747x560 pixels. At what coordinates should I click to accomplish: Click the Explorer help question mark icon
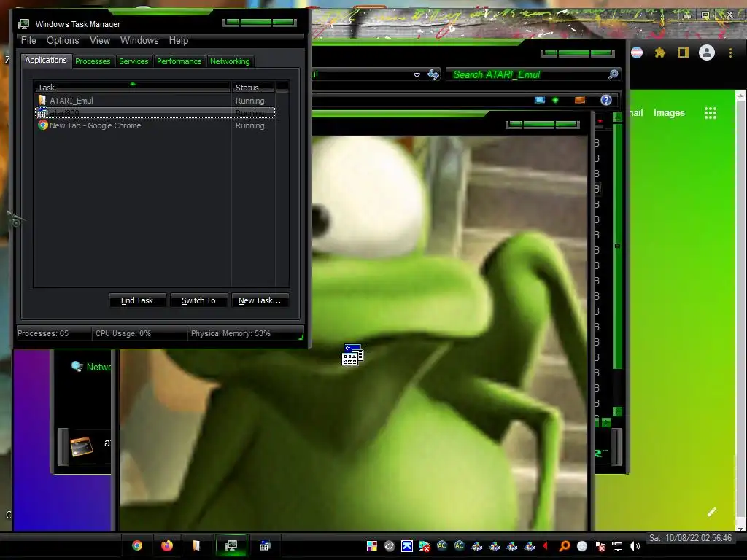(x=606, y=100)
